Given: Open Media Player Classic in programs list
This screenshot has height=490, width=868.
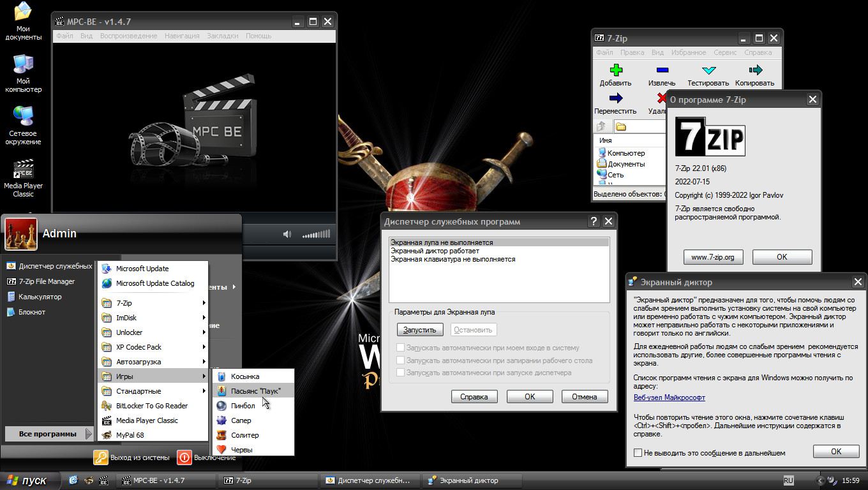Looking at the screenshot, I should pyautogui.click(x=154, y=420).
